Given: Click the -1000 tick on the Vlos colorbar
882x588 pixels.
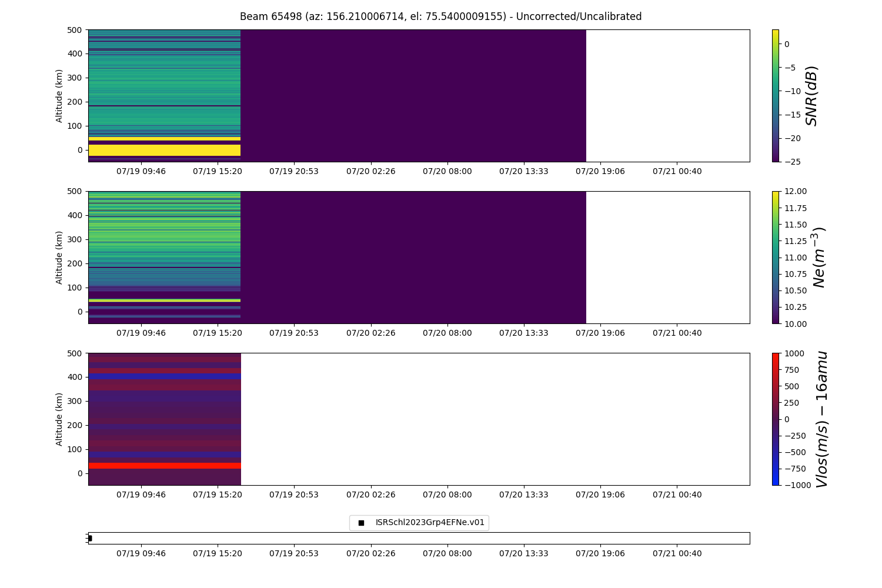Looking at the screenshot, I should 797,485.
